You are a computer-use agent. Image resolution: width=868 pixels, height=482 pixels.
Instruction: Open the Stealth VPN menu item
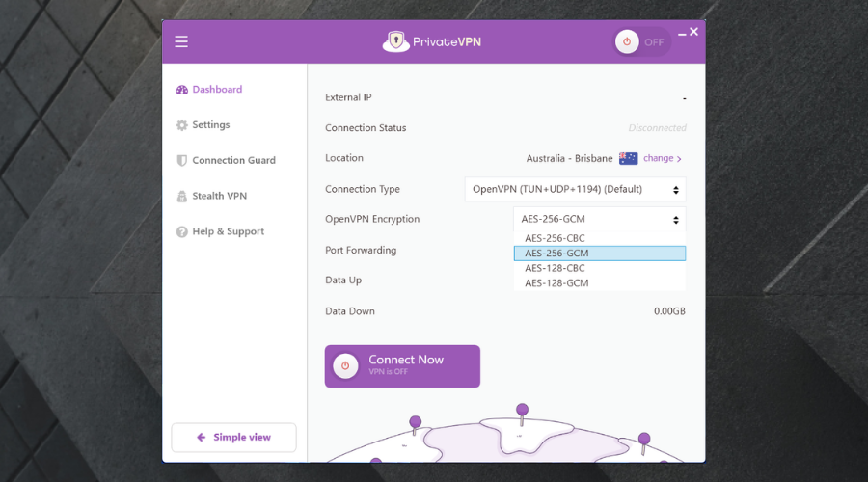(x=219, y=197)
